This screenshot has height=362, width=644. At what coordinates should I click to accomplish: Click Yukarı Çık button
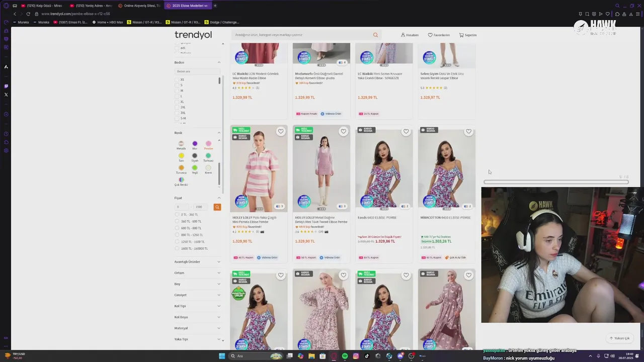(619, 338)
